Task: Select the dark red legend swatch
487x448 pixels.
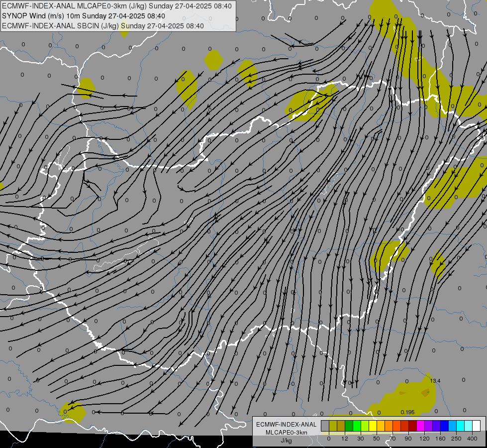Action: [x=413, y=426]
